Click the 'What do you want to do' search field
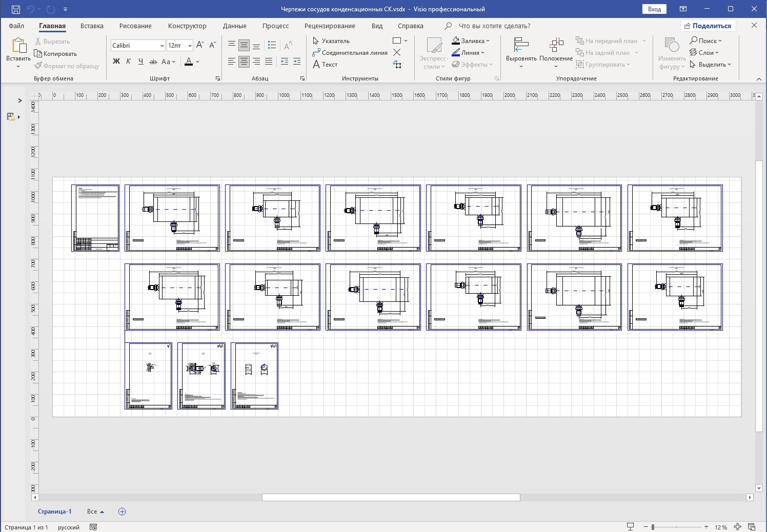 click(494, 26)
